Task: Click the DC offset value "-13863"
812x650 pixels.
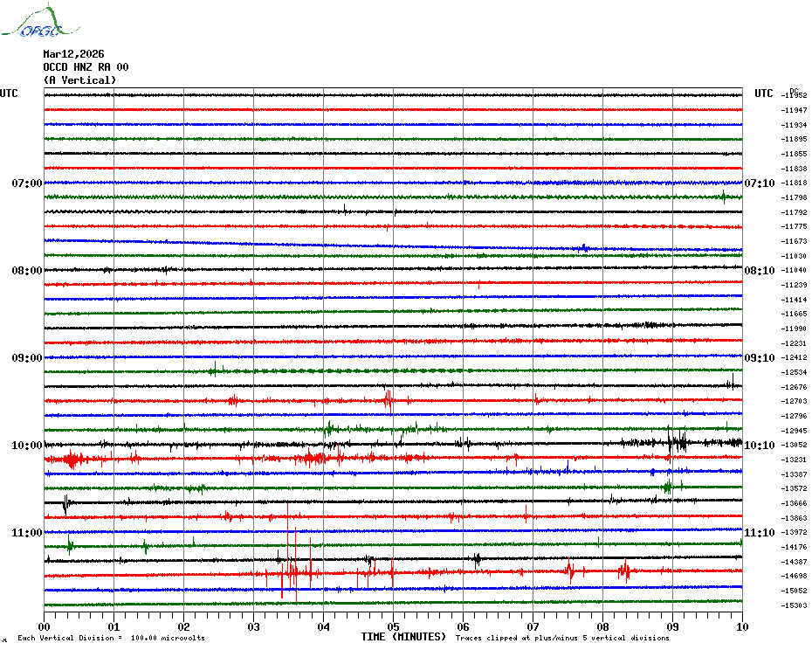Action: (x=795, y=518)
